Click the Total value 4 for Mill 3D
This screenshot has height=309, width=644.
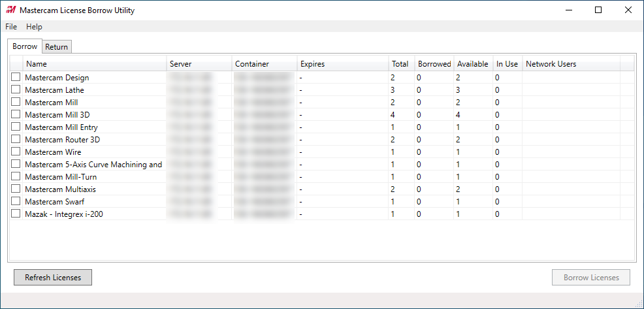click(393, 114)
